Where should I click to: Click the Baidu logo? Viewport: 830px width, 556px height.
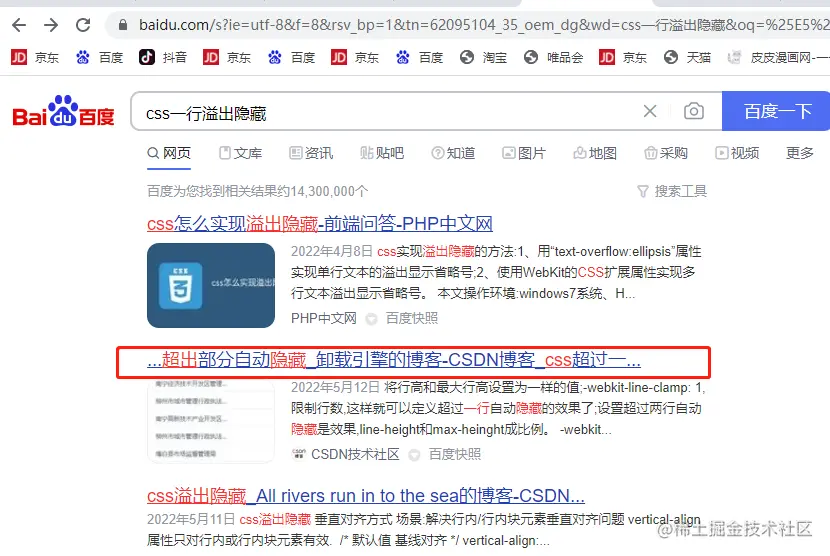tap(64, 111)
